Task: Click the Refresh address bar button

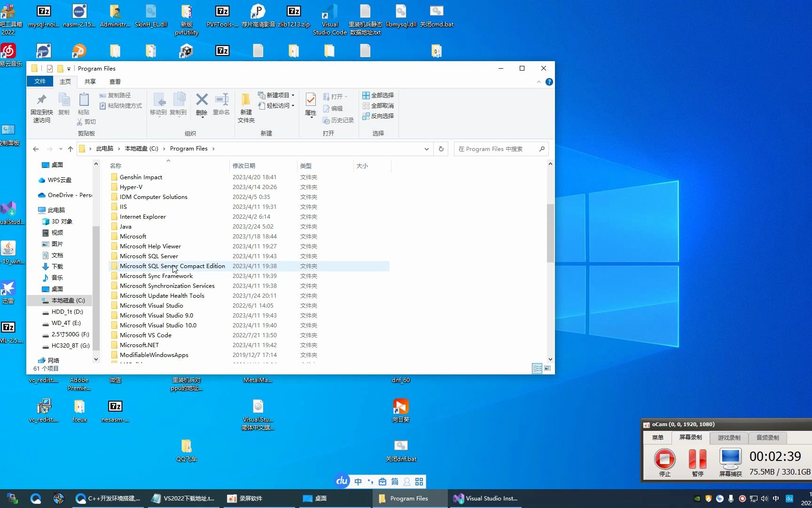Action: [441, 149]
